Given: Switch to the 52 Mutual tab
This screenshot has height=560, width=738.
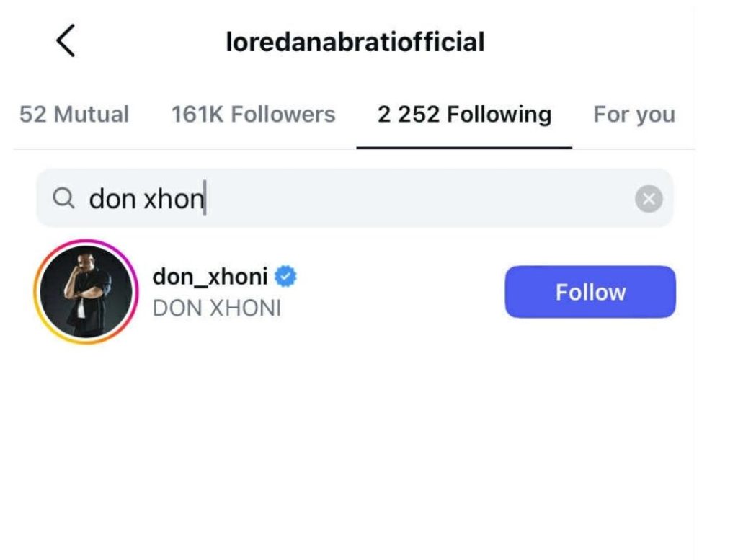Looking at the screenshot, I should click(74, 115).
